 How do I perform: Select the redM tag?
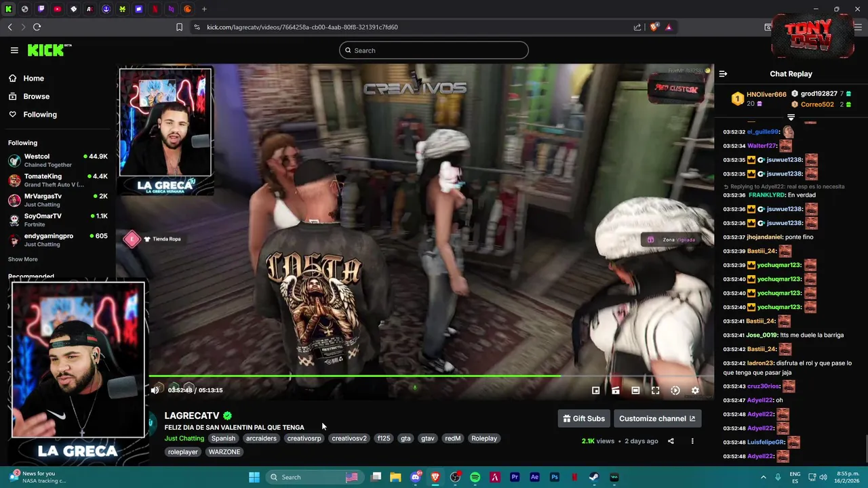[452, 439]
